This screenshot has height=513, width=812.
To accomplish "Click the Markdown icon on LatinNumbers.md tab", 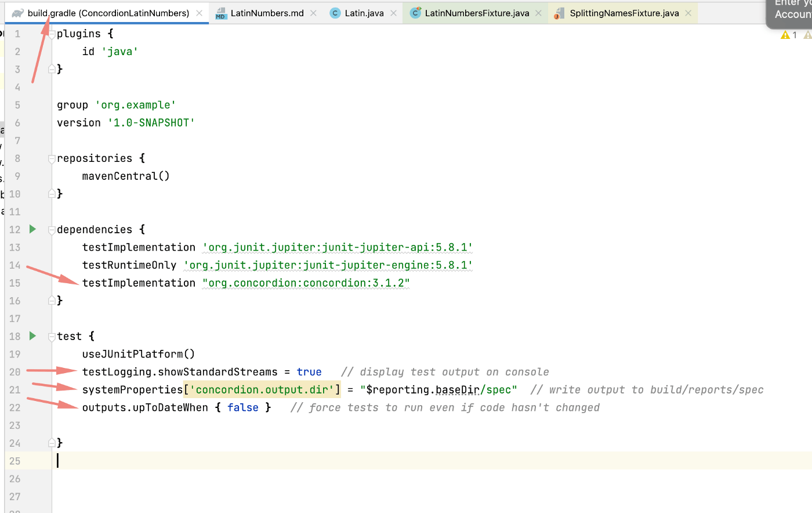I will click(221, 12).
